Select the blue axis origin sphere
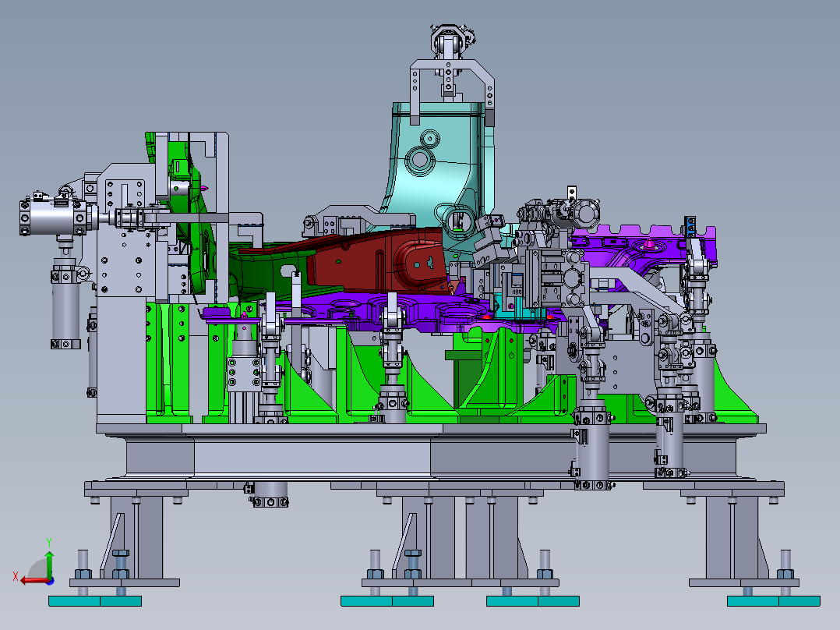The image size is (840, 630). point(50,581)
